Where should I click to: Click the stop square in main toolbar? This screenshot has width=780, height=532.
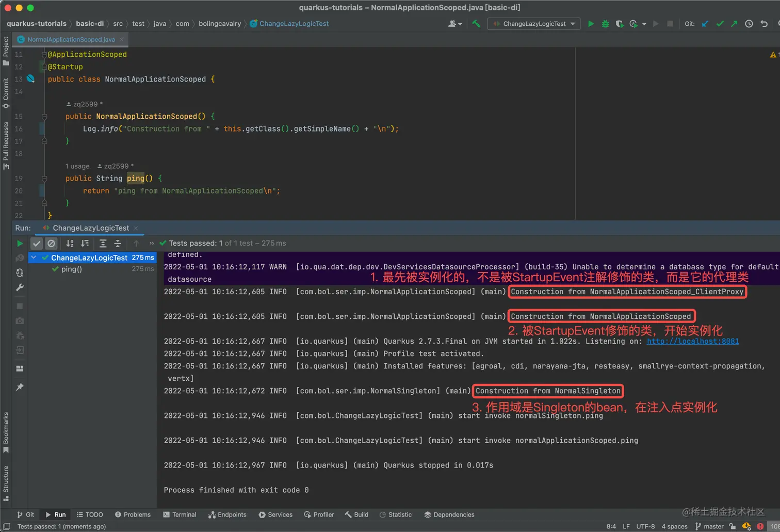pos(670,24)
